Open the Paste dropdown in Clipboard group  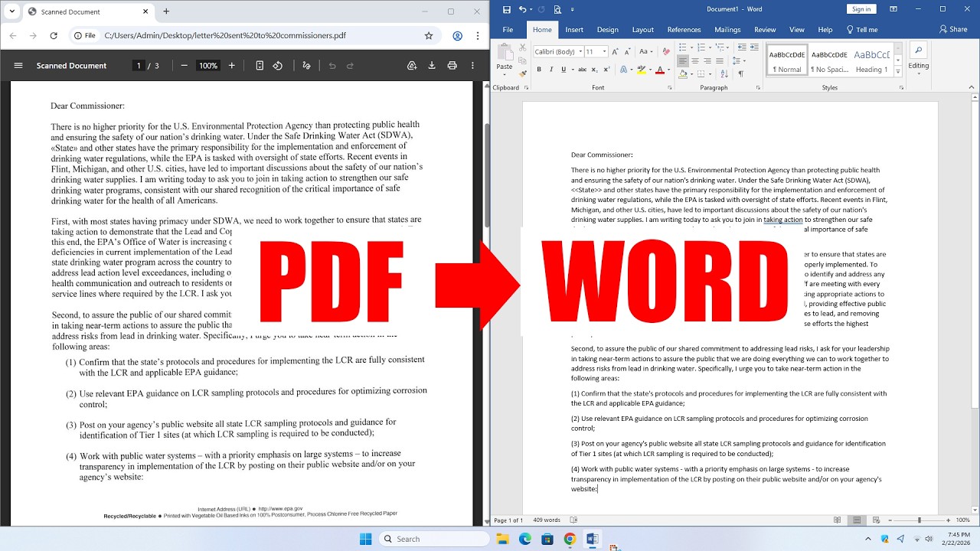[504, 75]
